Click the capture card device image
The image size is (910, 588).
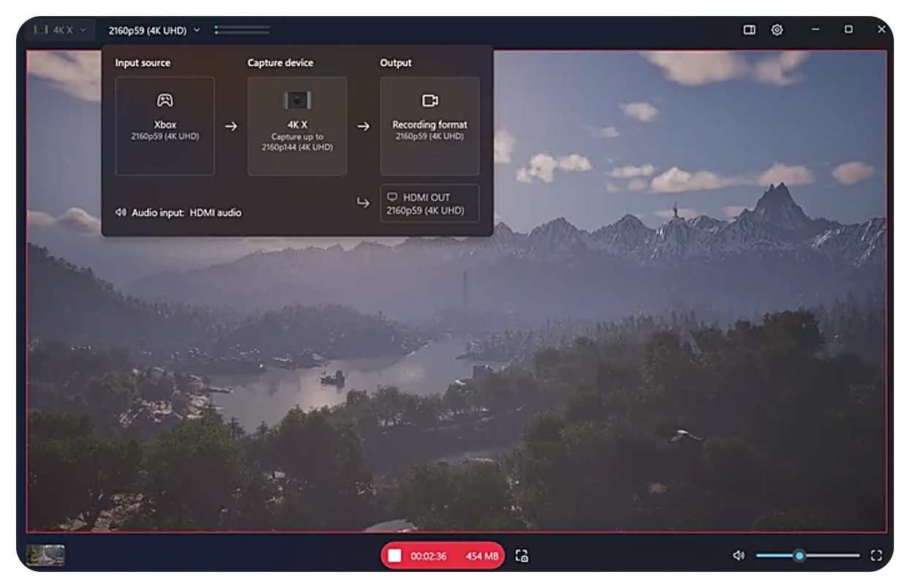tap(297, 100)
